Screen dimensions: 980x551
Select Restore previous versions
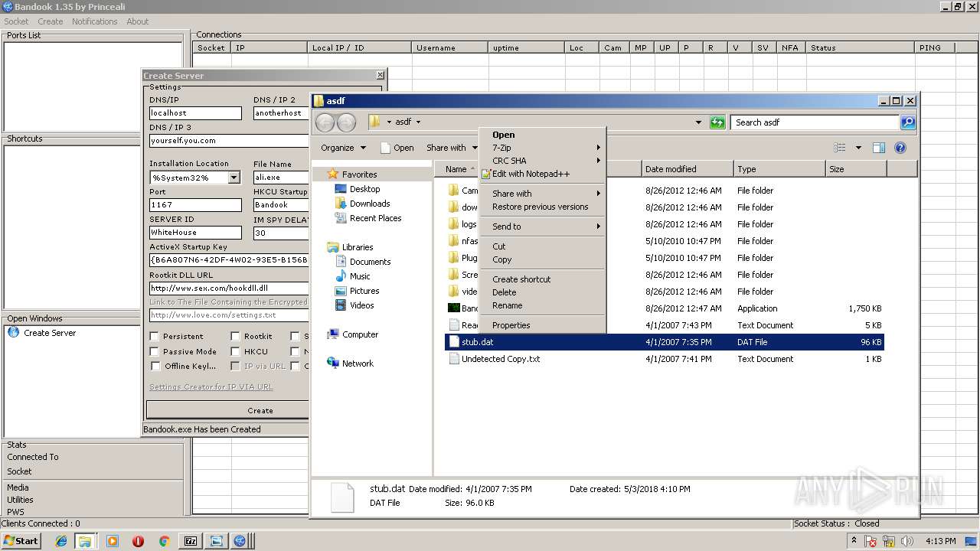(x=544, y=207)
